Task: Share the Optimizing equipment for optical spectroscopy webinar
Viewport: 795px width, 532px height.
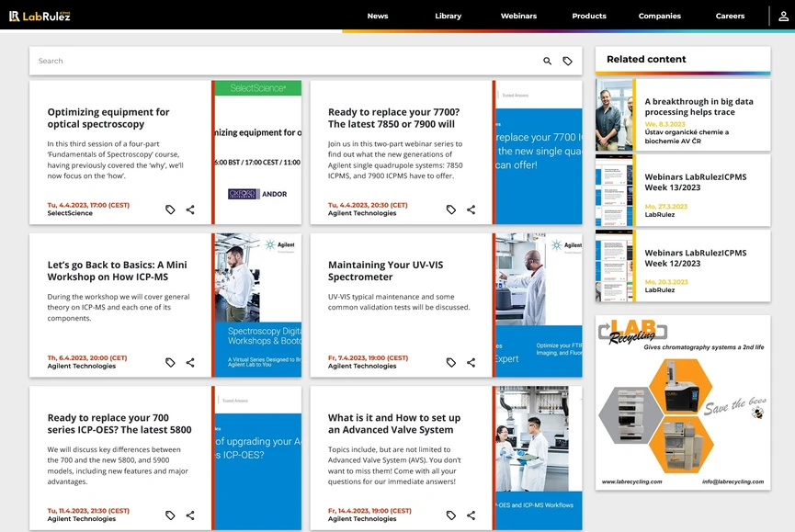Action: tap(190, 209)
